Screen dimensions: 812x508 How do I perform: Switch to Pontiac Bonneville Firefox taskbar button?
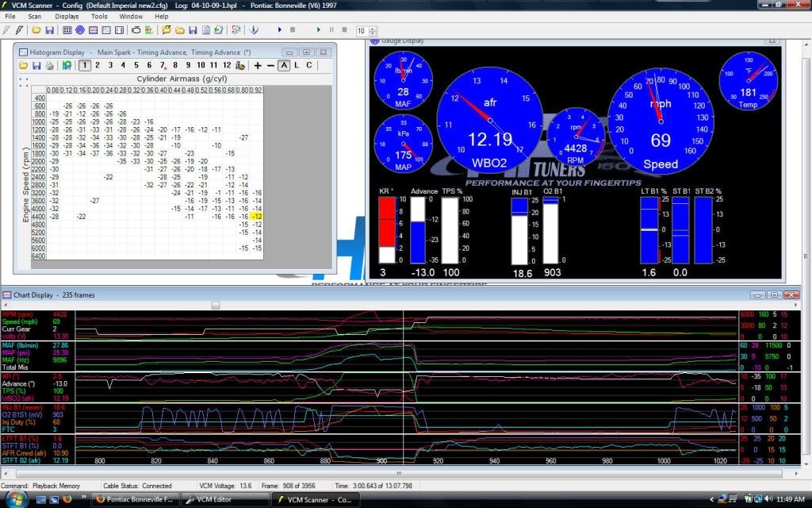tap(135, 500)
